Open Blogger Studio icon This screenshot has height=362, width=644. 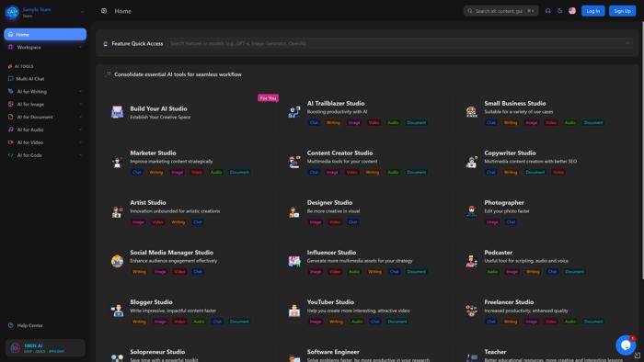click(117, 311)
